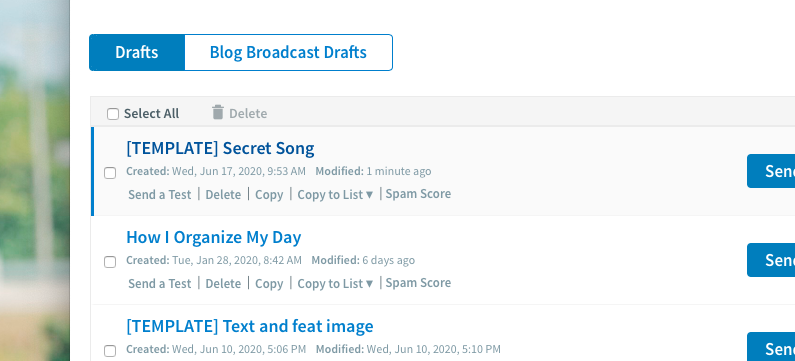
Task: Delete the Secret Song draft
Action: coord(223,195)
